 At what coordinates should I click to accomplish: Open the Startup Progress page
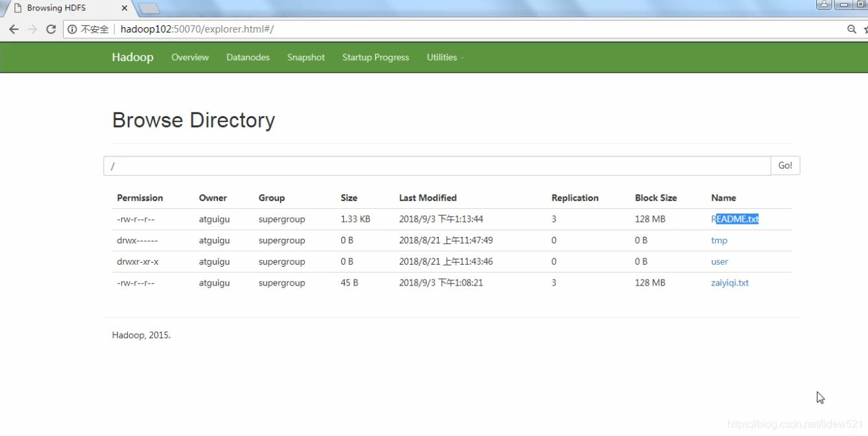point(376,57)
